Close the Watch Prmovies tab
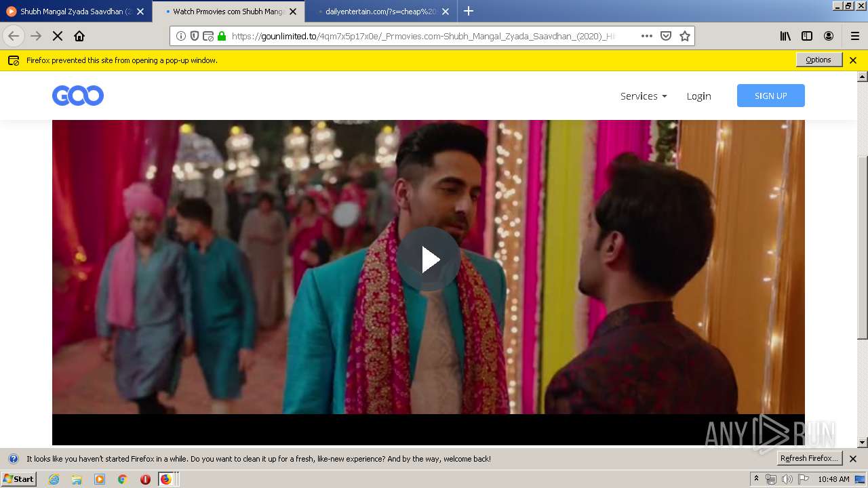This screenshot has height=488, width=868. (x=293, y=12)
